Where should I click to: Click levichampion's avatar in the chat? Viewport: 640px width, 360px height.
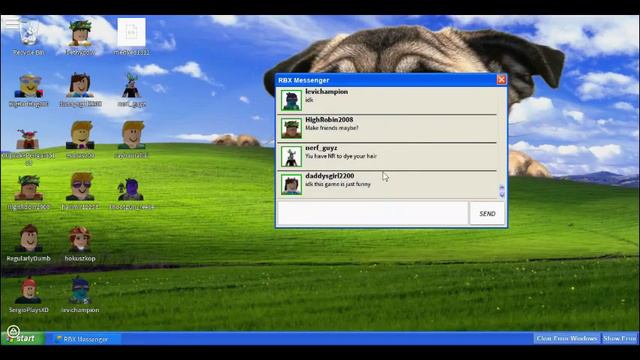click(x=291, y=100)
